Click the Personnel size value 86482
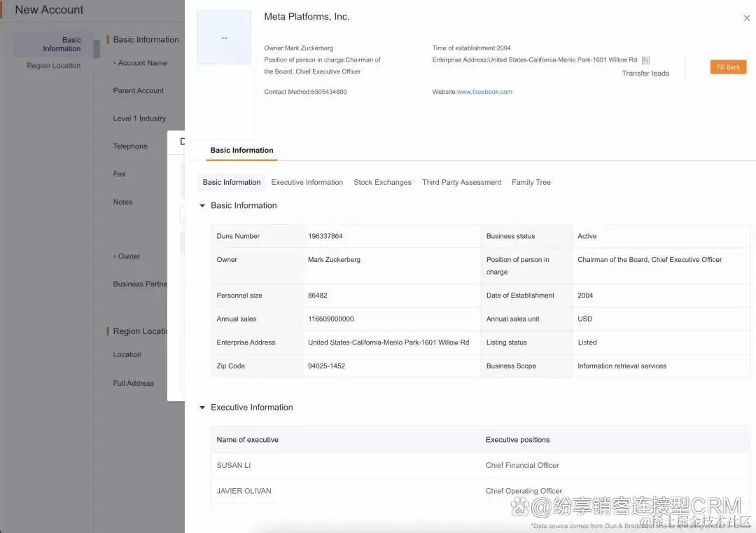 click(318, 295)
